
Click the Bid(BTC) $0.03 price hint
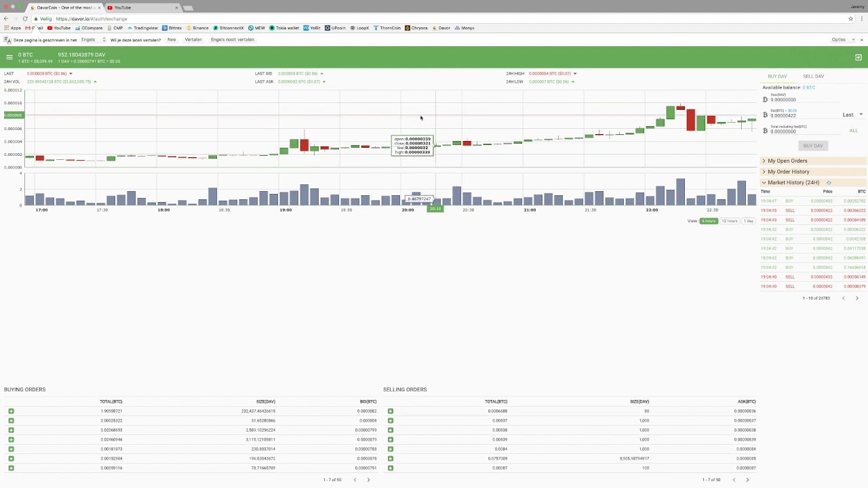[x=792, y=110]
